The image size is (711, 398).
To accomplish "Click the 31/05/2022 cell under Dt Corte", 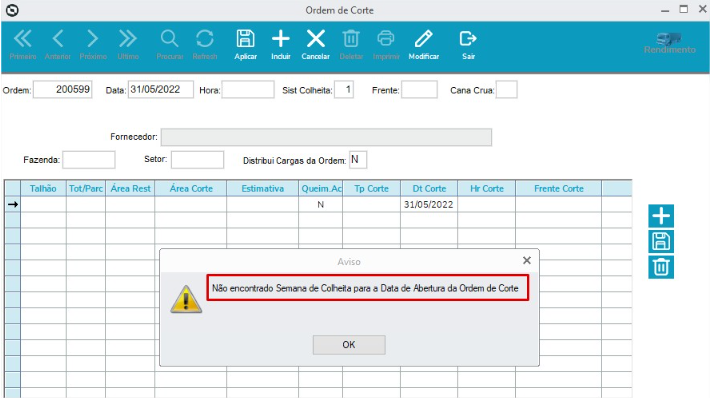I will 429,204.
